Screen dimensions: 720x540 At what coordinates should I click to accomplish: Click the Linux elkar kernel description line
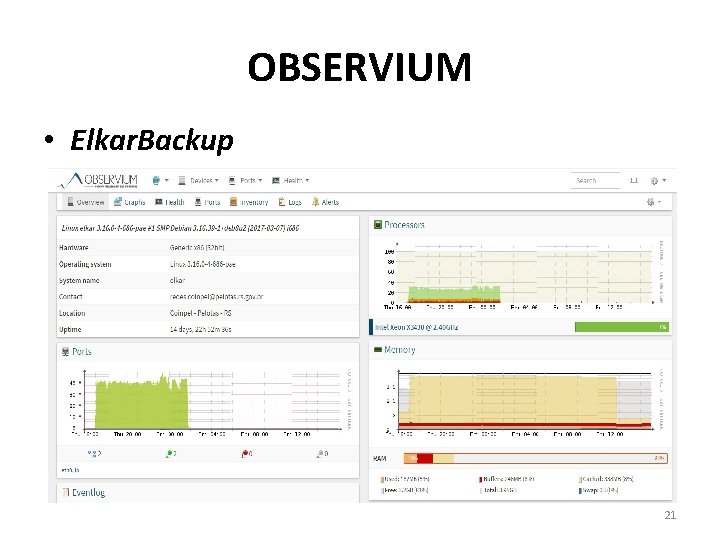coord(180,228)
